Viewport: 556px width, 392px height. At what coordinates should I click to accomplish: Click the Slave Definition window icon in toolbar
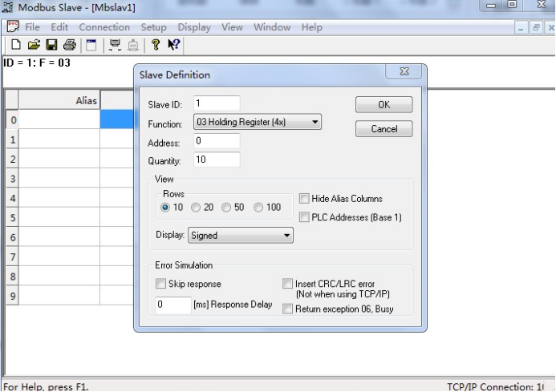[x=91, y=45]
